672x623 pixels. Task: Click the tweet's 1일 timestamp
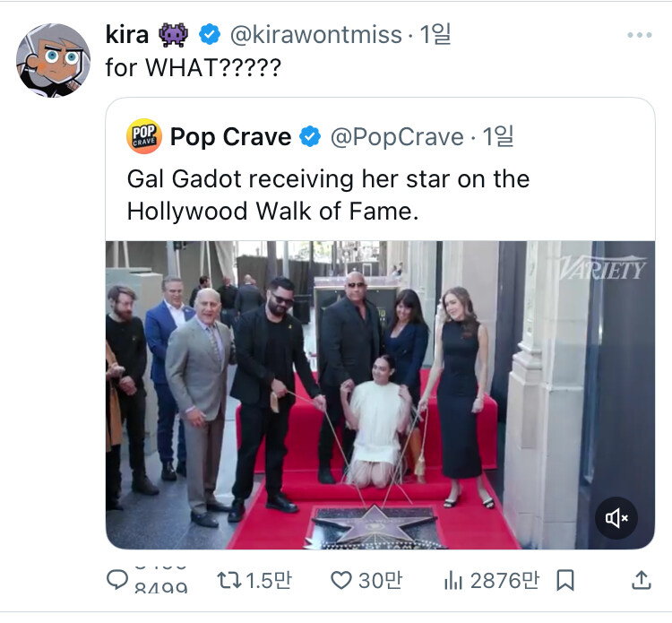(x=436, y=35)
